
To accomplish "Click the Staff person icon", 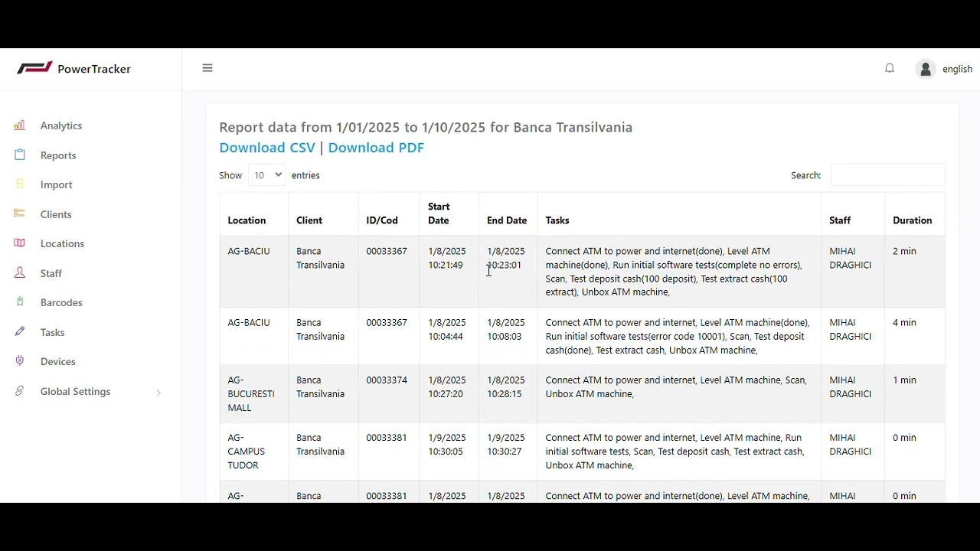I will pyautogui.click(x=20, y=272).
